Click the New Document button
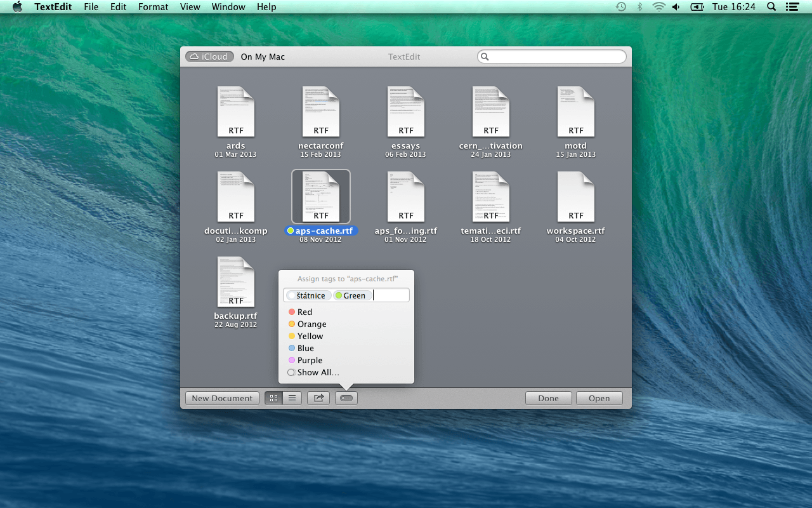Image resolution: width=812 pixels, height=508 pixels. tap(222, 398)
